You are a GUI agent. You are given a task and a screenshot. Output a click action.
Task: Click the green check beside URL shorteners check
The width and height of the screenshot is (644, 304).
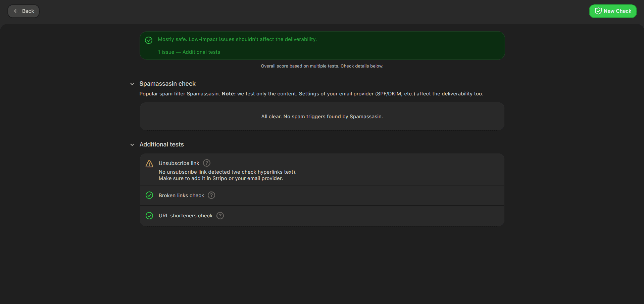click(x=149, y=216)
